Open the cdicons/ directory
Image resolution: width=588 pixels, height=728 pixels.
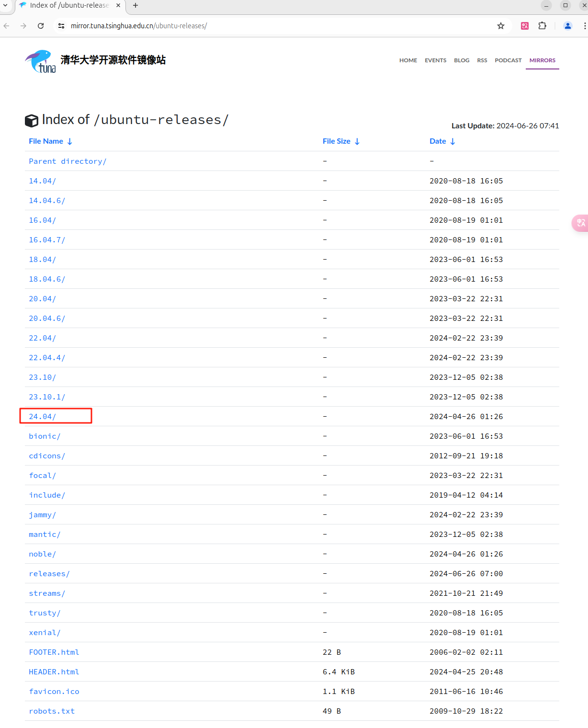pos(47,456)
